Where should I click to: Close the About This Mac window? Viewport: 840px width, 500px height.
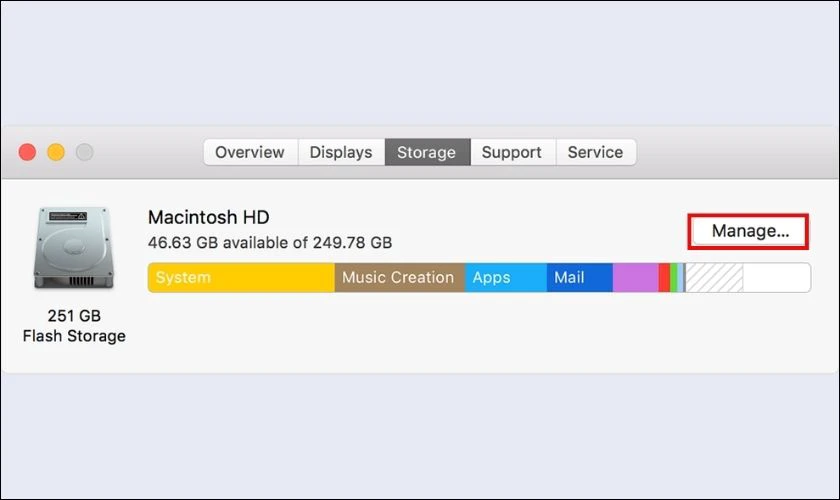(27, 152)
